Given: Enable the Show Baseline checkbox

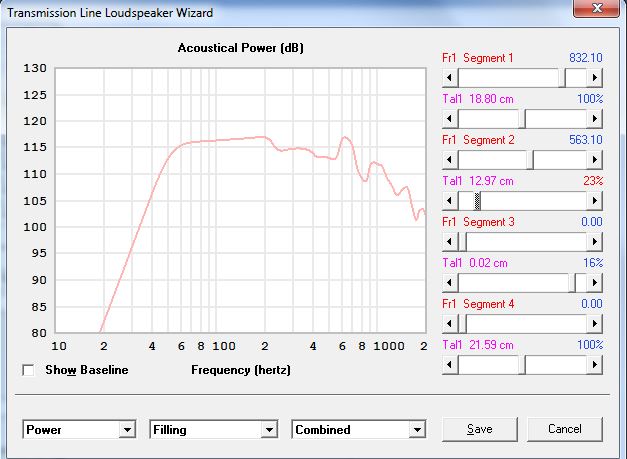Looking at the screenshot, I should coord(28,370).
